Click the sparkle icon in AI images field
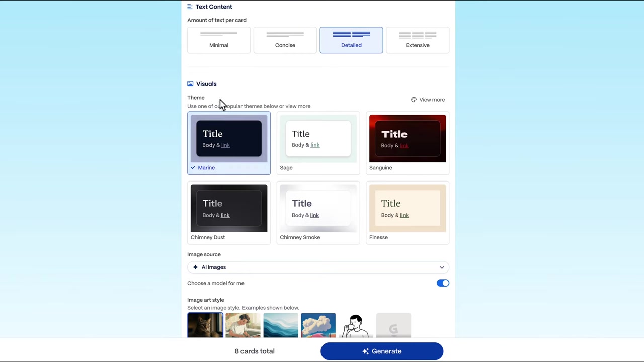 [x=195, y=267]
